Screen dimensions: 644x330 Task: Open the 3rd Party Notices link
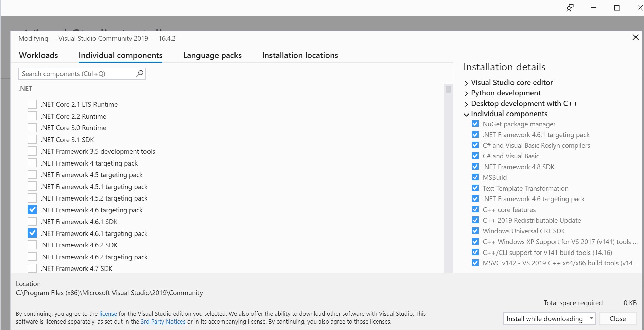coord(163,322)
